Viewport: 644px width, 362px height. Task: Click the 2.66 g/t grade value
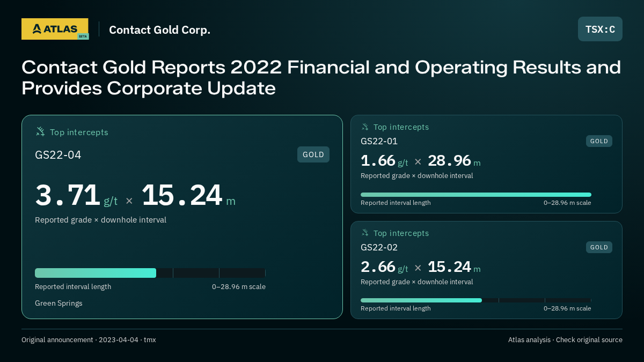click(384, 267)
